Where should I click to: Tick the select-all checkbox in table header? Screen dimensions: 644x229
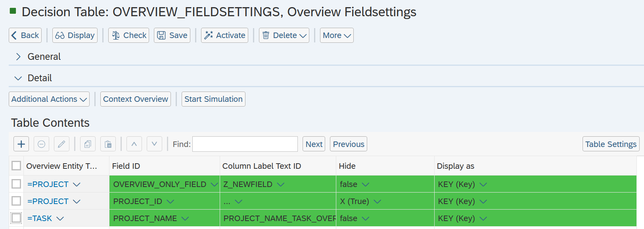click(x=16, y=166)
